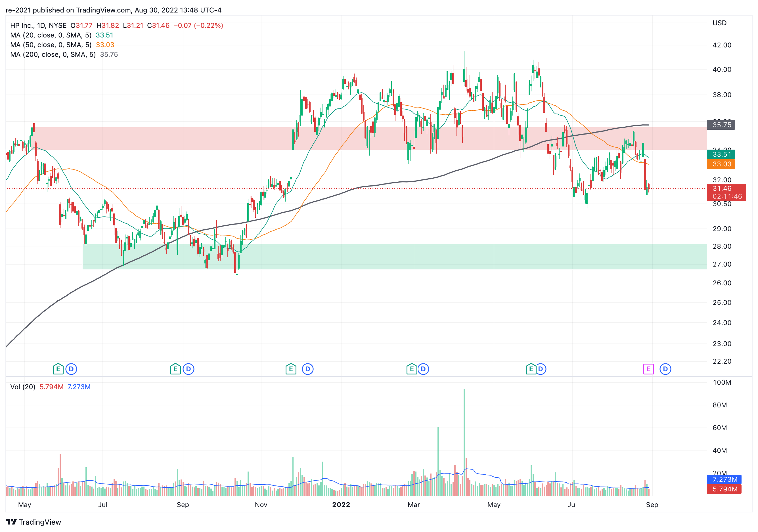
Task: Click the 2022 label on the time axis
Action: [341, 504]
